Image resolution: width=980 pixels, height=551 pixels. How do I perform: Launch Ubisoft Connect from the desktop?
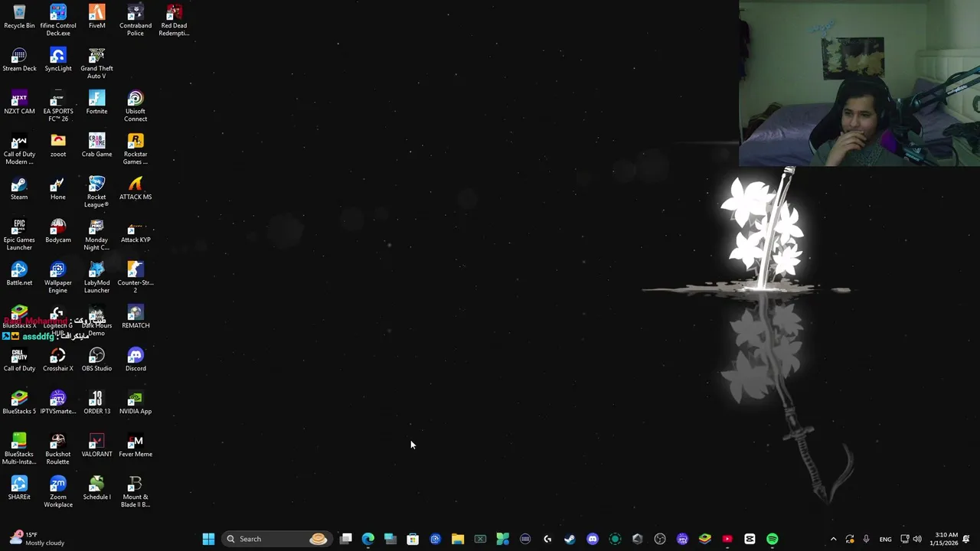pyautogui.click(x=136, y=106)
